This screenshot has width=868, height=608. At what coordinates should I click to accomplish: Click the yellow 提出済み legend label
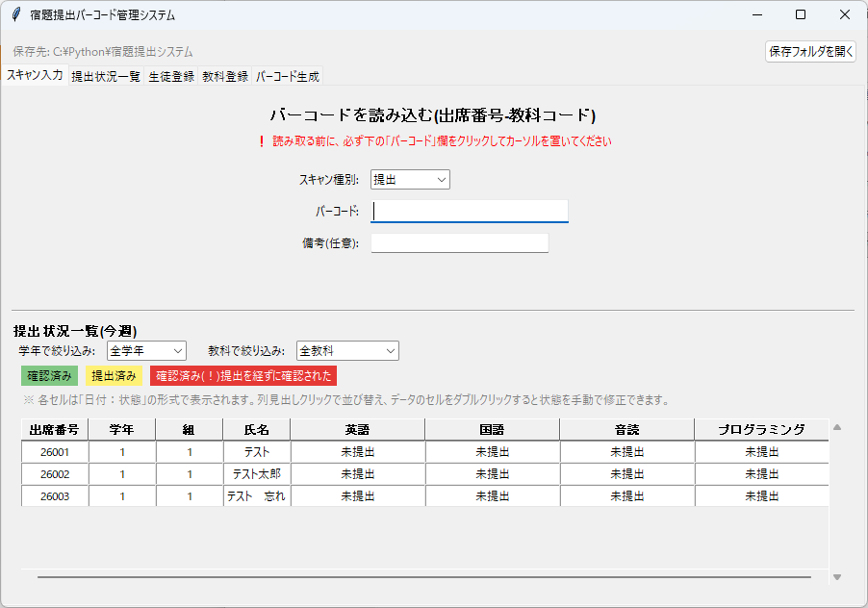click(114, 376)
